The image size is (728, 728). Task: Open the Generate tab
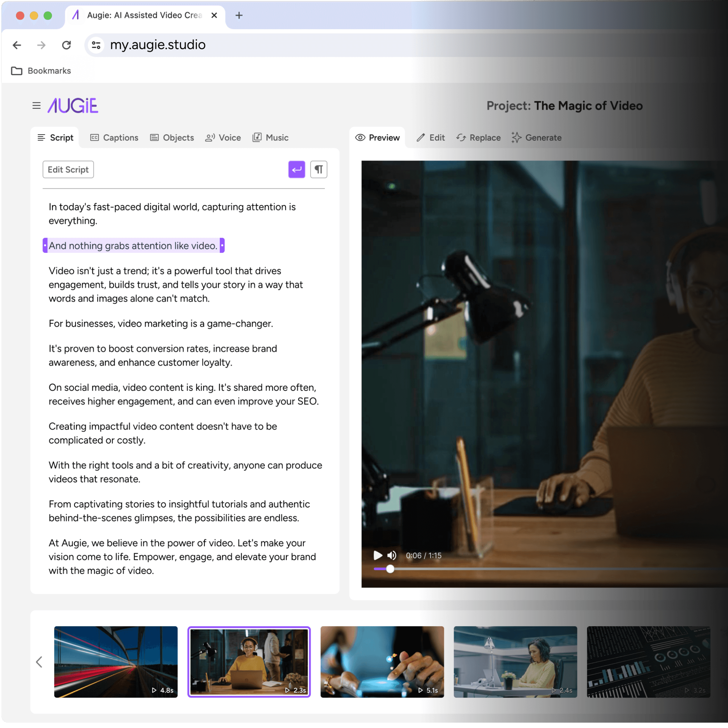[536, 138]
